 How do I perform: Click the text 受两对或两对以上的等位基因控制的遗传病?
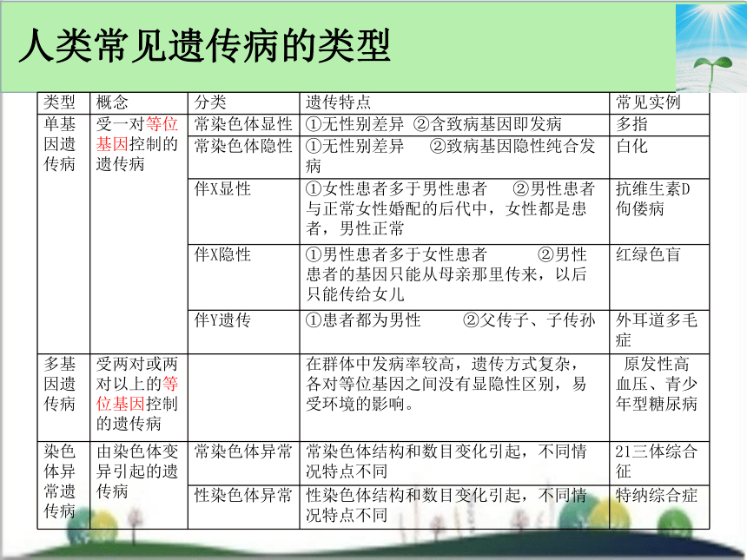coord(137,394)
